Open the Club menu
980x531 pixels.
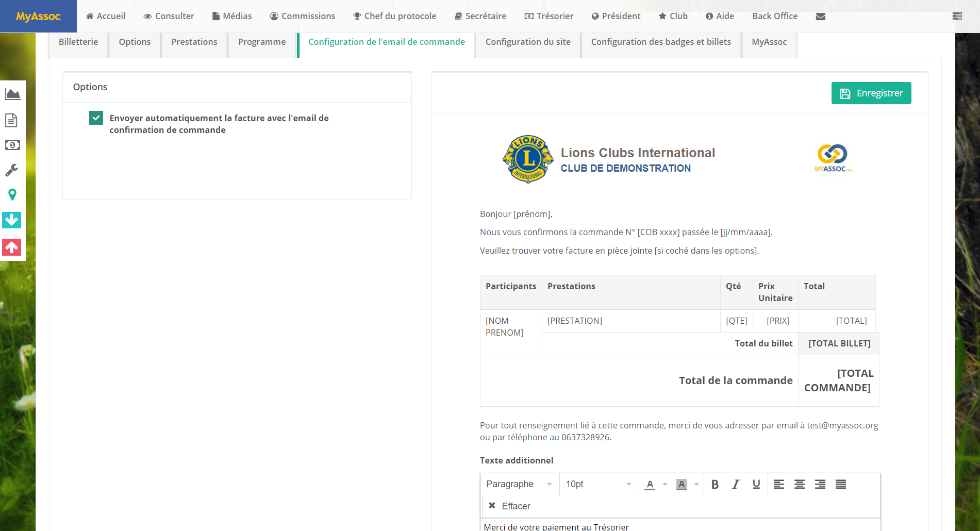673,16
